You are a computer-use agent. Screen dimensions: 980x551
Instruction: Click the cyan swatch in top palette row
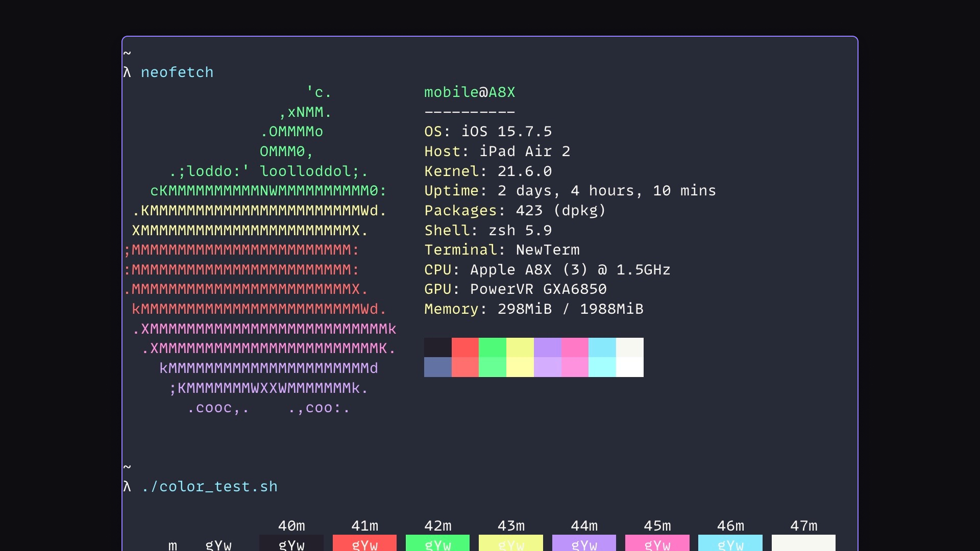pyautogui.click(x=602, y=347)
